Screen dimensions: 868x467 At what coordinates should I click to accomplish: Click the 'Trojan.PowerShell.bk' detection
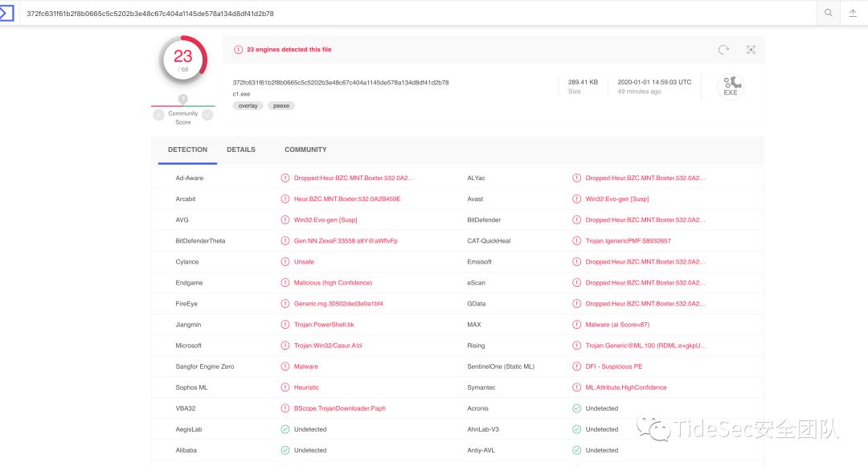(324, 325)
